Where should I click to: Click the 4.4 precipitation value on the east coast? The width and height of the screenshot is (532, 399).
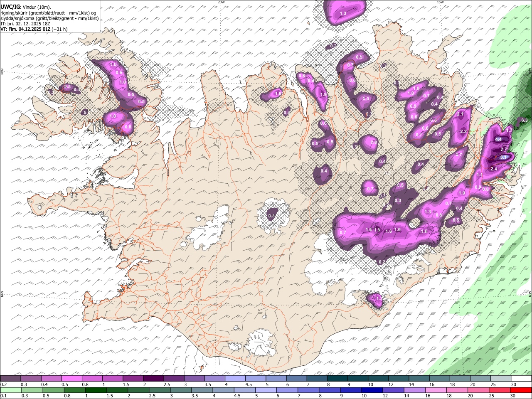click(x=498, y=140)
